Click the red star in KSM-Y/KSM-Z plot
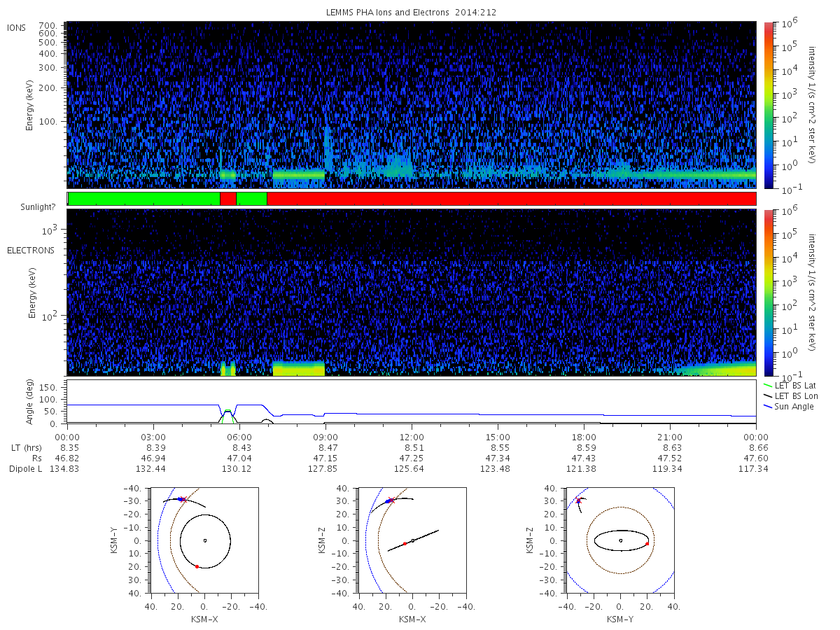840x630 pixels. click(578, 500)
